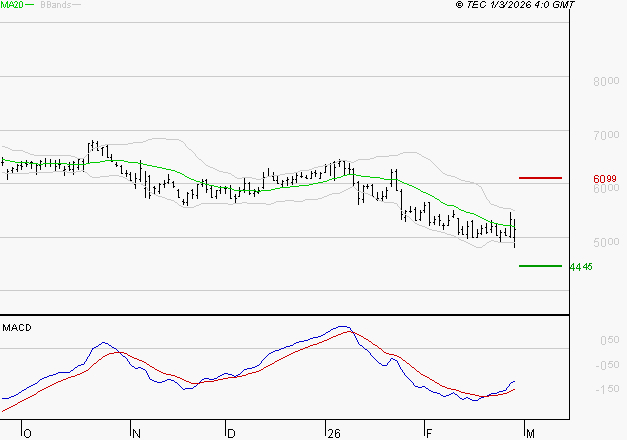Click the green support level line
The width and height of the screenshot is (627, 440).
click(x=540, y=266)
